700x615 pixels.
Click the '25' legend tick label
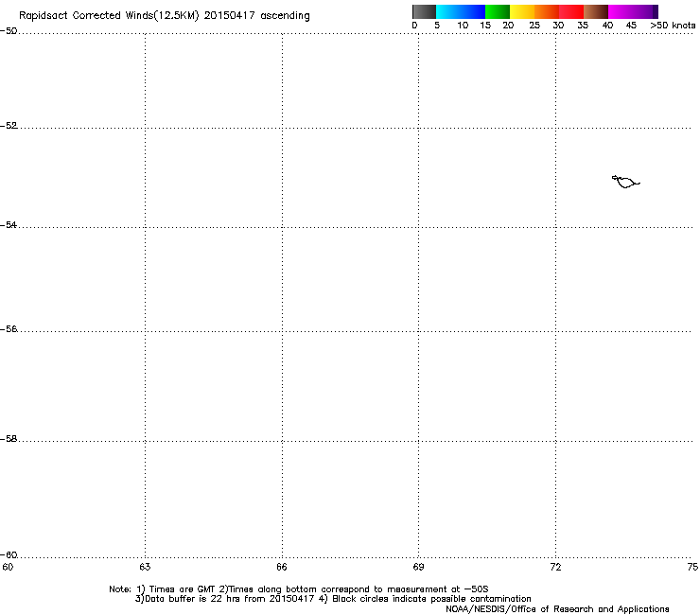click(534, 26)
